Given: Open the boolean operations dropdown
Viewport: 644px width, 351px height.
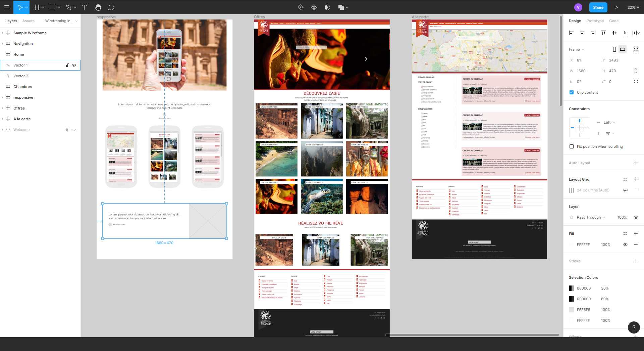Looking at the screenshot, I should tap(347, 7).
